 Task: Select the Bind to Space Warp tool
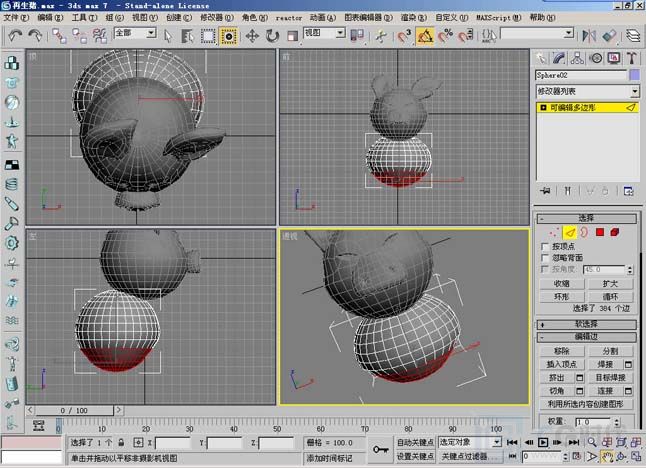[x=100, y=36]
